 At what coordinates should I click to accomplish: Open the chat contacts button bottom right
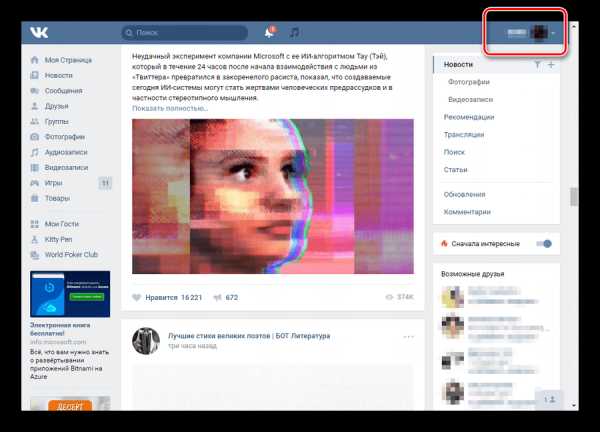coord(549,400)
